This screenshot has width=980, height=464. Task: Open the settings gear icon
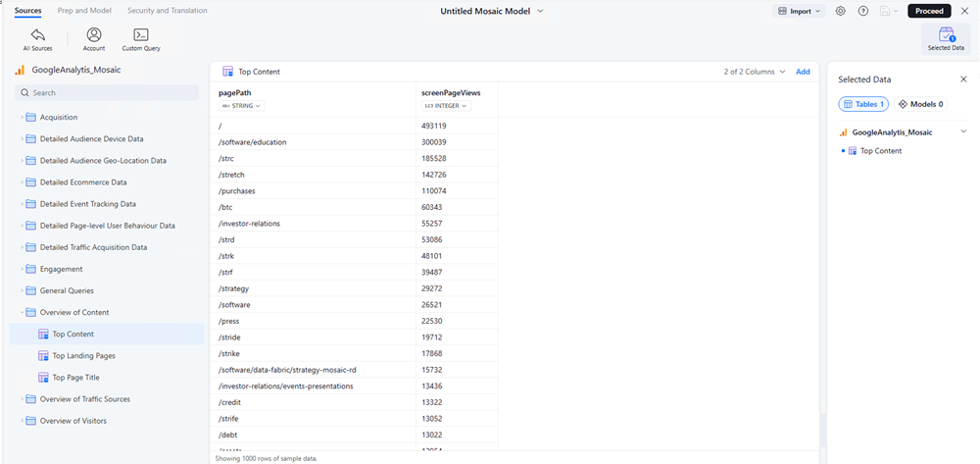pyautogui.click(x=841, y=11)
